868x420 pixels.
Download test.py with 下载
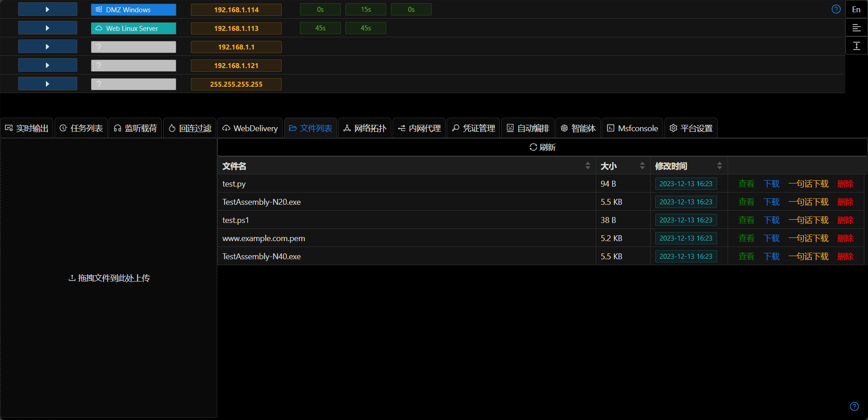(772, 183)
